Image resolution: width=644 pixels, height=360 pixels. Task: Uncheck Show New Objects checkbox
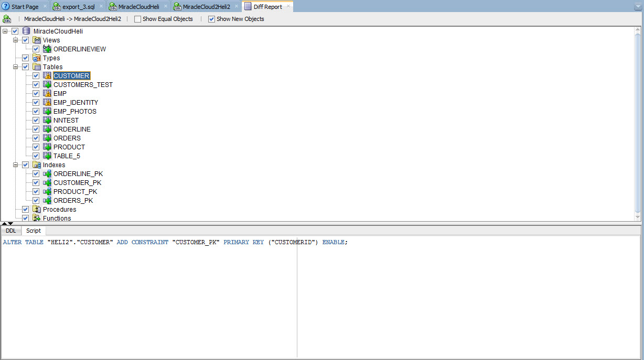[211, 19]
